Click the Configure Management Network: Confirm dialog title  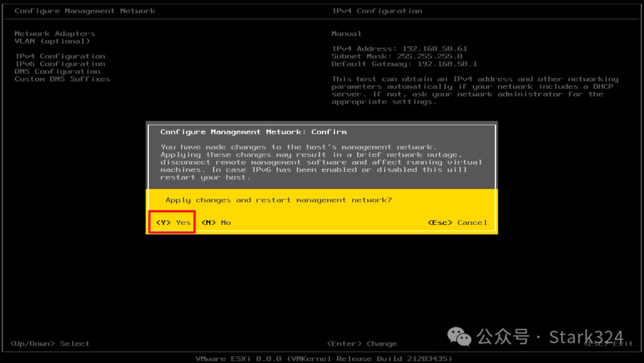click(x=253, y=132)
